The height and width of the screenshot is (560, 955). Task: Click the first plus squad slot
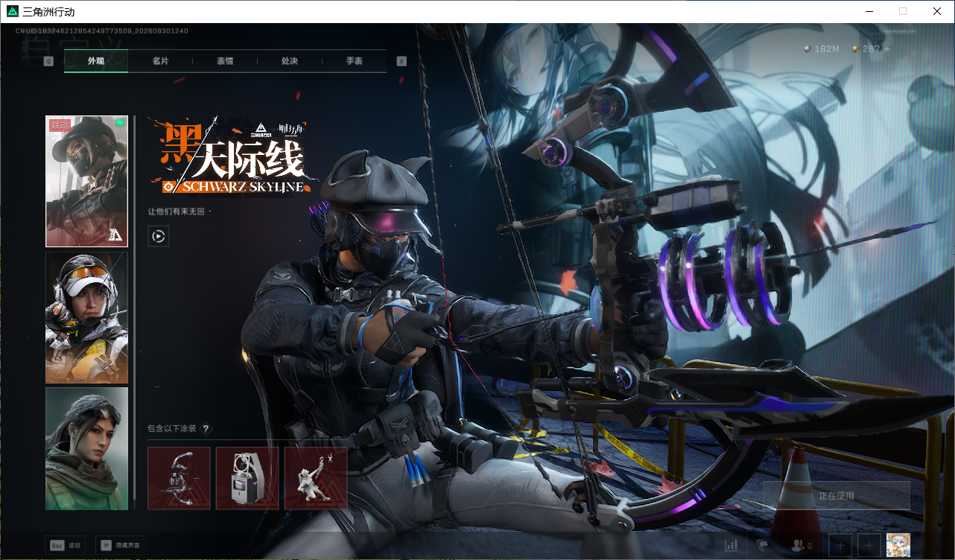point(840,545)
